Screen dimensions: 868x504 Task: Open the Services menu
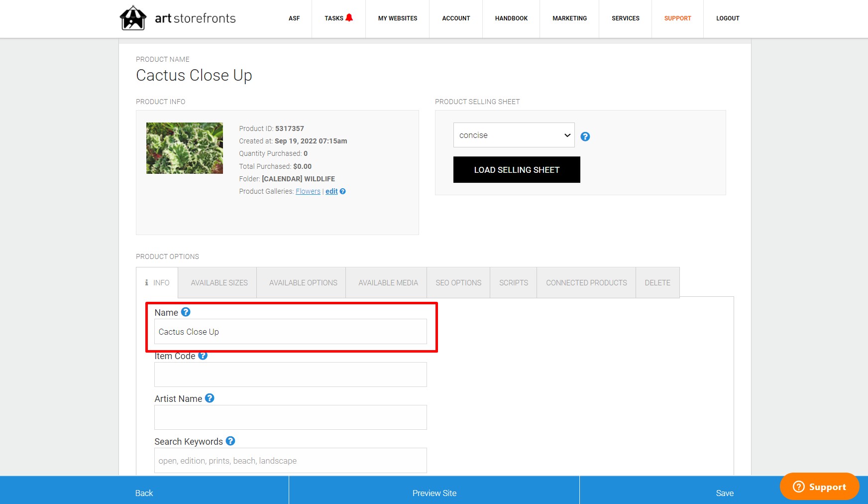point(626,18)
